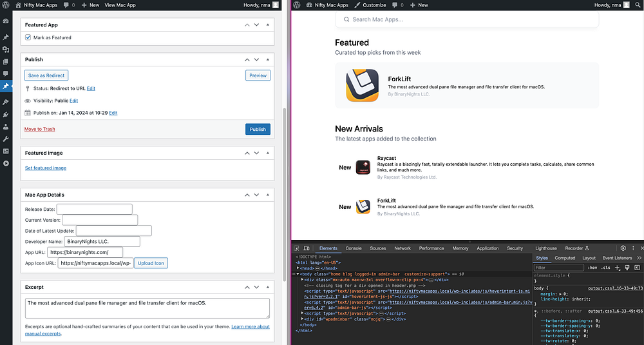Open the DevTools three-dot customize menu
This screenshot has width=644, height=345.
click(633, 248)
